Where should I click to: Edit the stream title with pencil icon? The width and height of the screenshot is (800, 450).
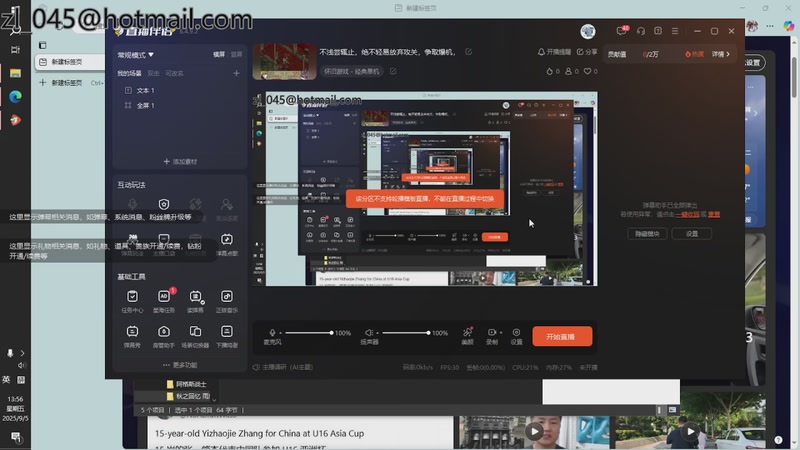click(468, 52)
